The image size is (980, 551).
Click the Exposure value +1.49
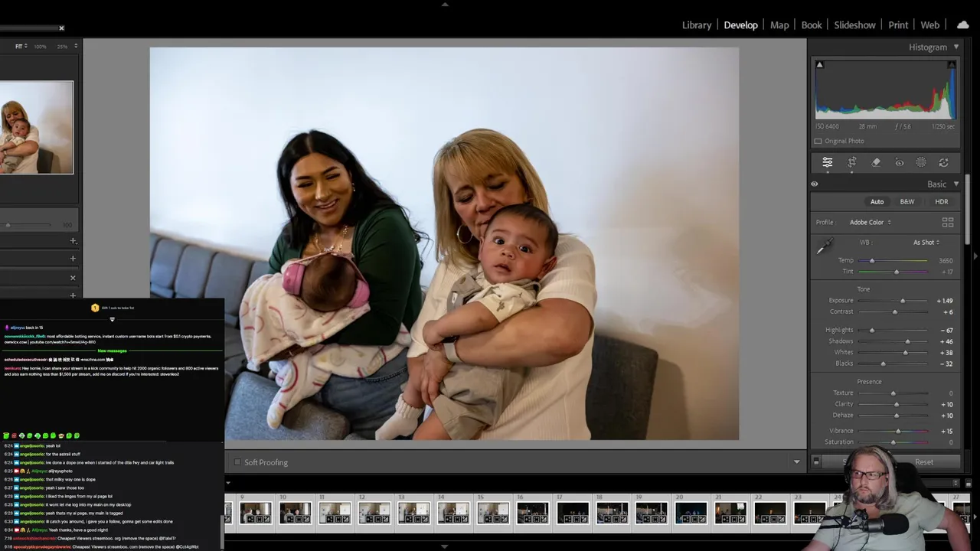click(x=945, y=301)
